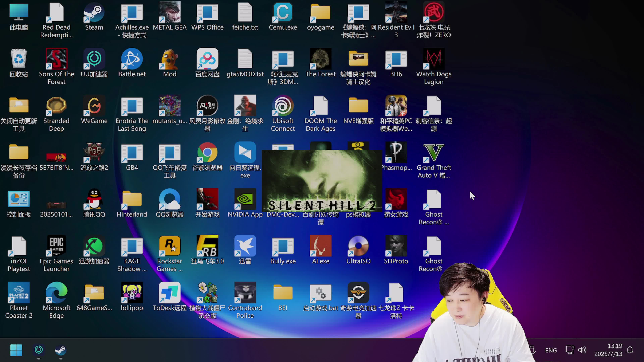Open 植物大战僵尸杂交版 shortcut

coord(207,300)
